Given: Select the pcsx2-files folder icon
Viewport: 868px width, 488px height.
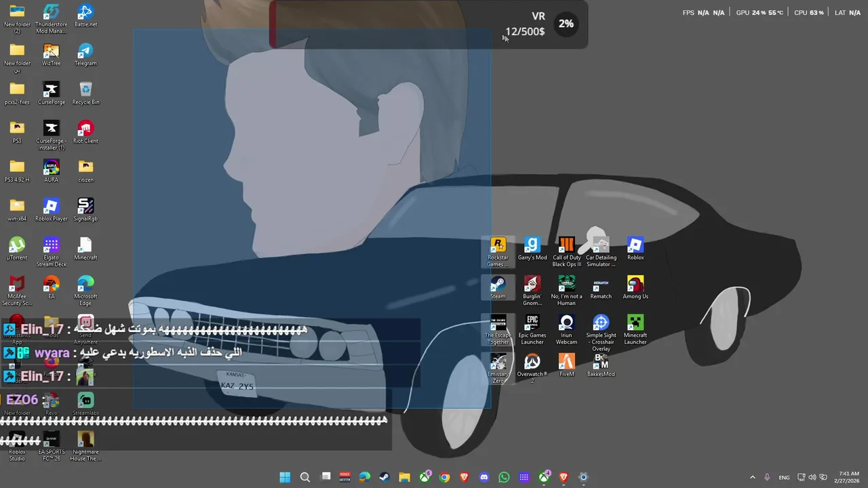Looking at the screenshot, I should (17, 94).
